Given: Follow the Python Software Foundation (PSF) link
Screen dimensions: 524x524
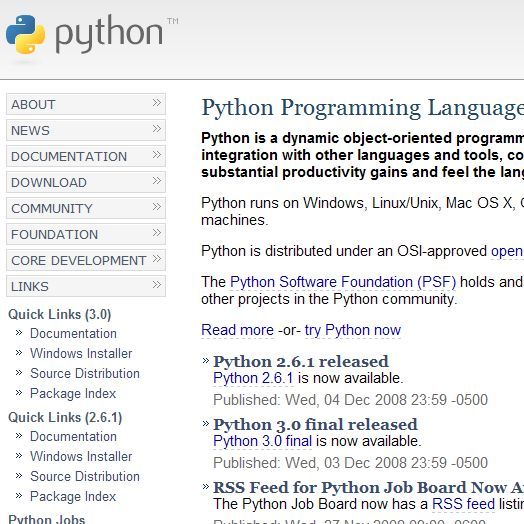Looking at the screenshot, I should (343, 282).
